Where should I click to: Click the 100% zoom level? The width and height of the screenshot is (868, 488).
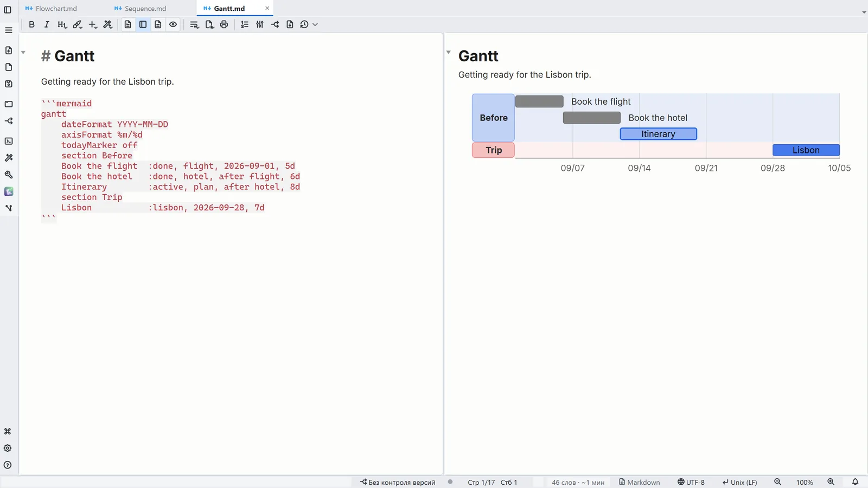coord(805,482)
